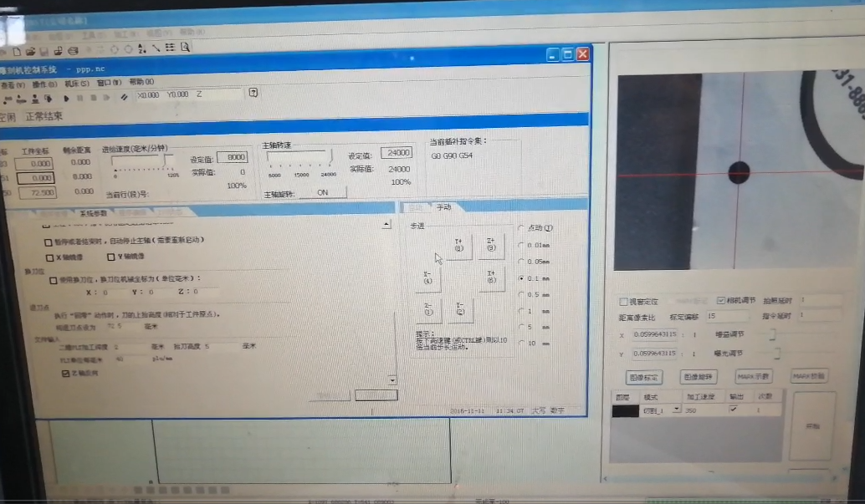Toggle the spindle rotation ON button
This screenshot has width=865, height=504.
pyautogui.click(x=322, y=192)
